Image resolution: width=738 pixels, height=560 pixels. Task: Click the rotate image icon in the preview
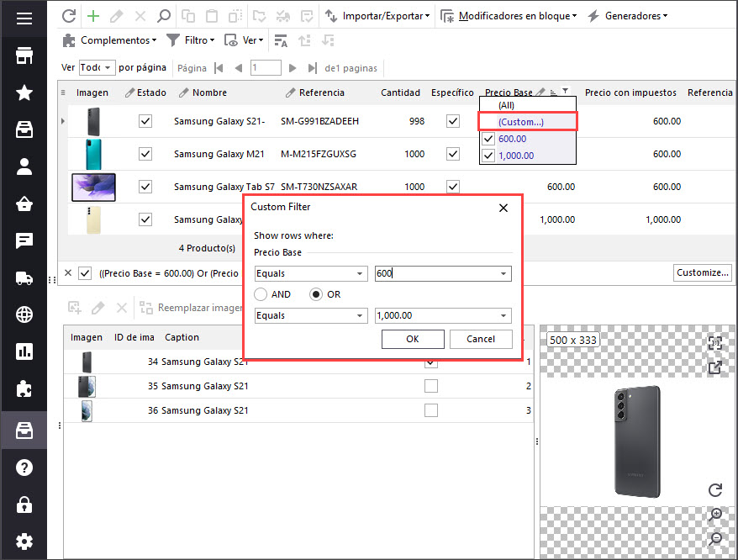point(715,490)
